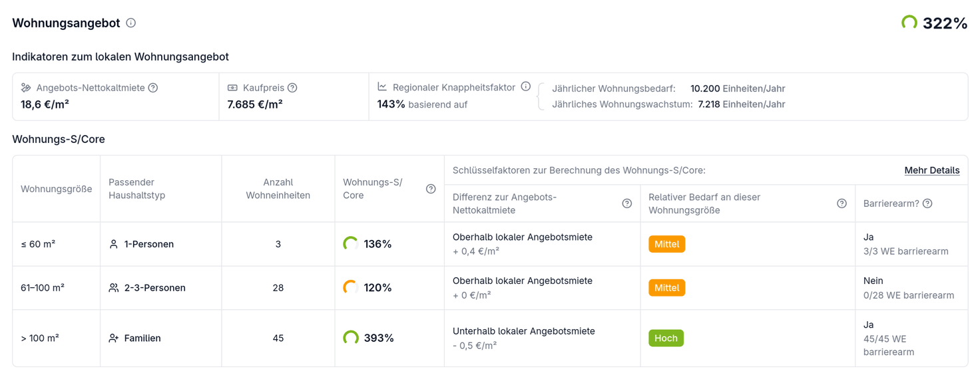Click the + 0,4 €/m² difference text

(476, 251)
